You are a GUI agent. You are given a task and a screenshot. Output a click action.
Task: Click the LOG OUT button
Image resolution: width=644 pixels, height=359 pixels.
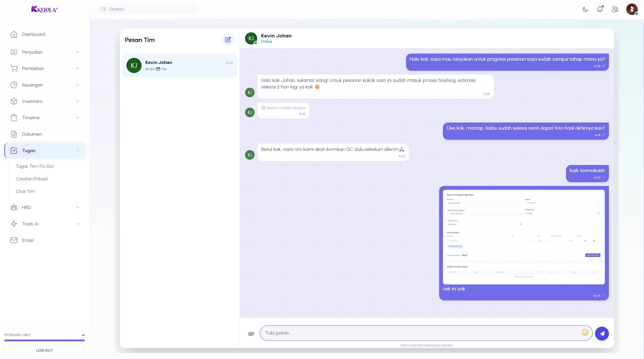point(44,350)
